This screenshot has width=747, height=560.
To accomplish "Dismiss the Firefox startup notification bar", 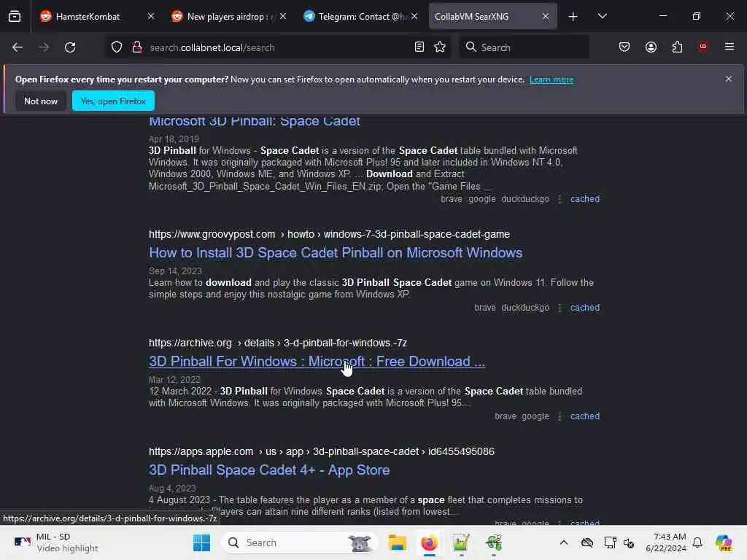I will [729, 79].
